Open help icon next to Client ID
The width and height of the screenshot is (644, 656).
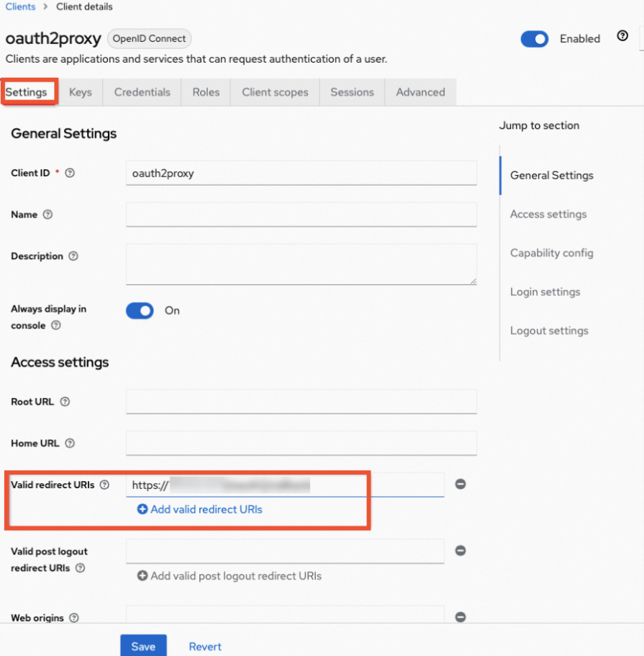[70, 173]
